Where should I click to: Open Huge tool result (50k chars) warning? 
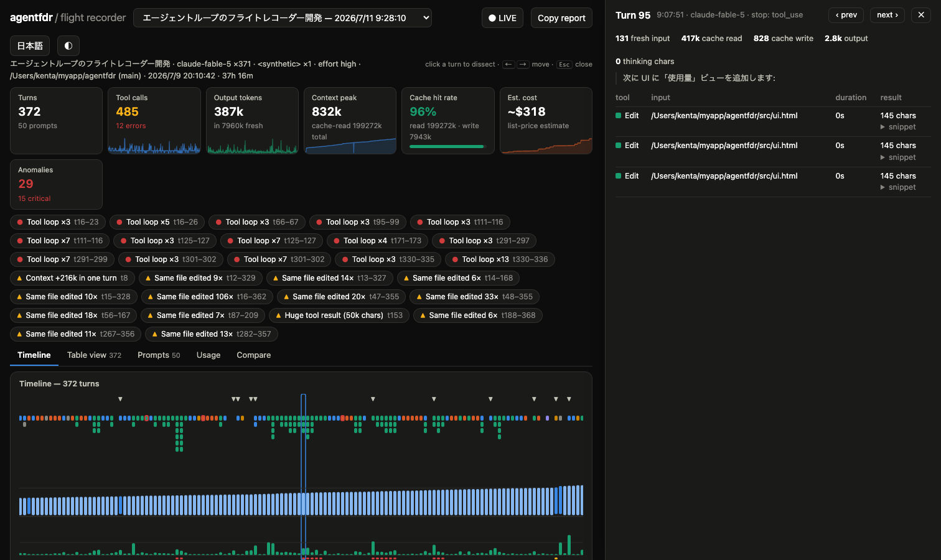[339, 315]
